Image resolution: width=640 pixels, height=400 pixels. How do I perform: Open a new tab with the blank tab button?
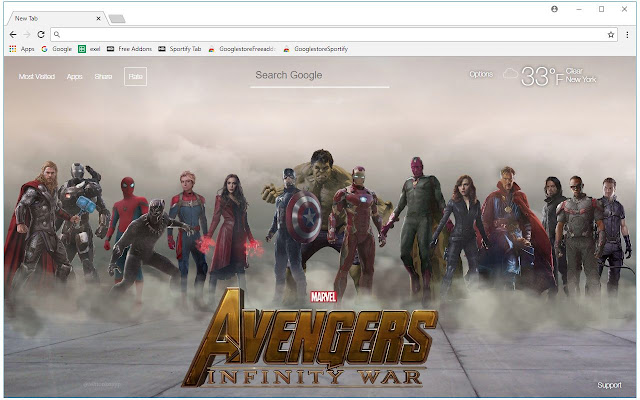click(117, 19)
